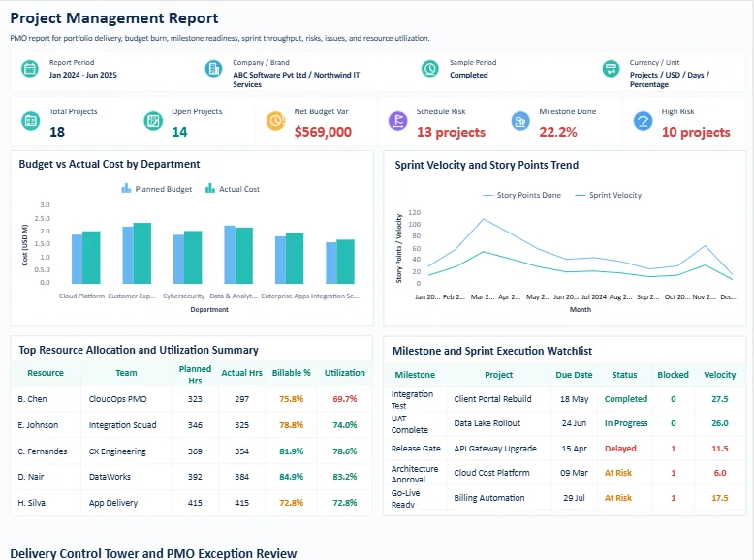Click the Open Projects icon
This screenshot has width=754, height=560.
coord(153,121)
